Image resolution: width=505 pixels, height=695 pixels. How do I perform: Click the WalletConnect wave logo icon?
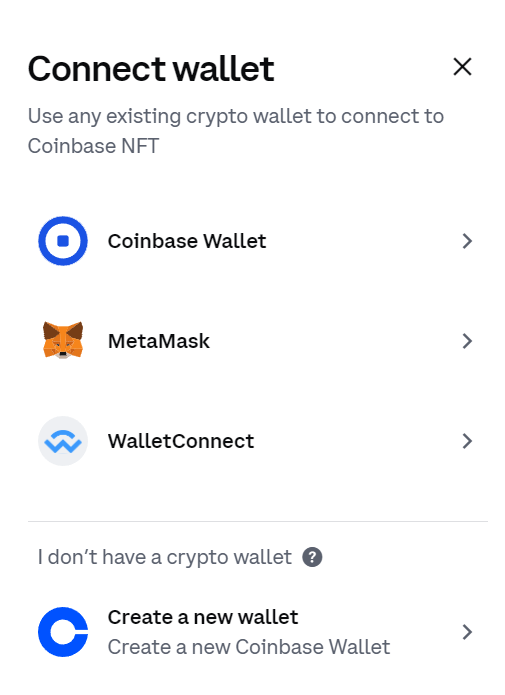(63, 441)
